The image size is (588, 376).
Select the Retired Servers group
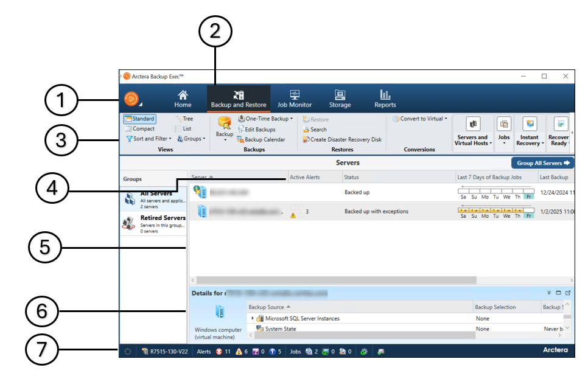pos(153,224)
